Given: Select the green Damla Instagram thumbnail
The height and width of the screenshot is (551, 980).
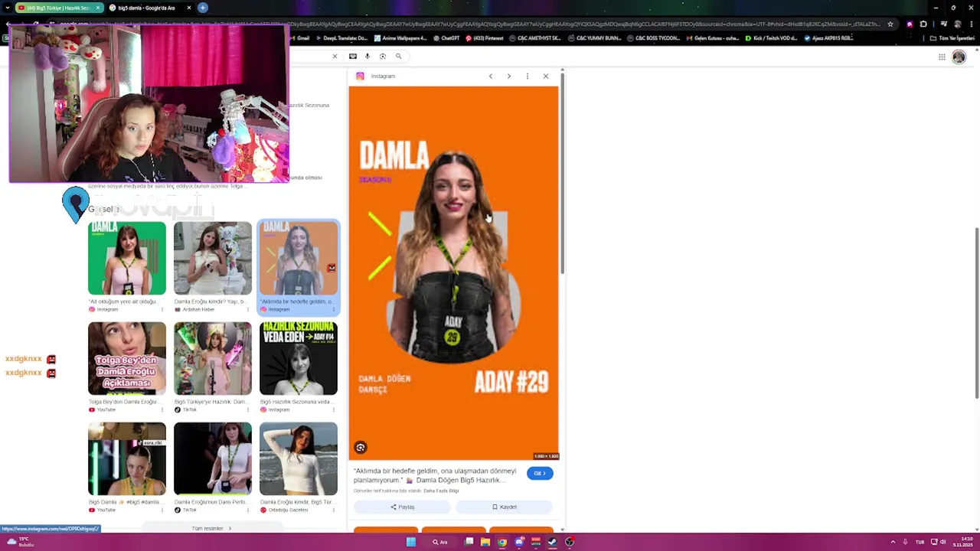Looking at the screenshot, I should (x=127, y=258).
